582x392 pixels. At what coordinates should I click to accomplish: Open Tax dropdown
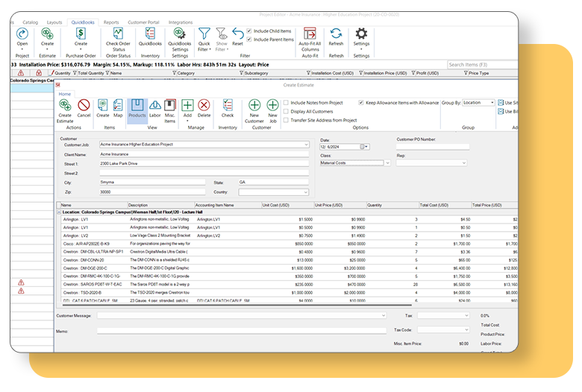(x=466, y=315)
